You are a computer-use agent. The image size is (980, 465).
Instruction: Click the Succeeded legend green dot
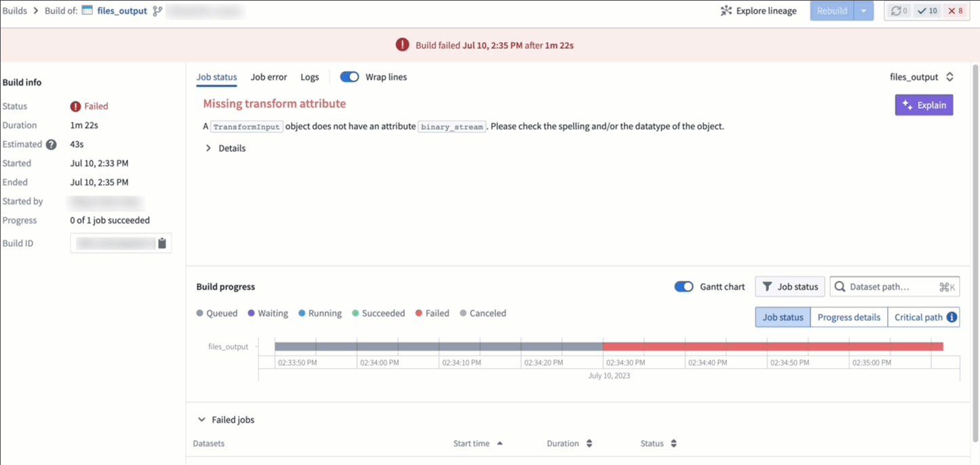click(355, 314)
